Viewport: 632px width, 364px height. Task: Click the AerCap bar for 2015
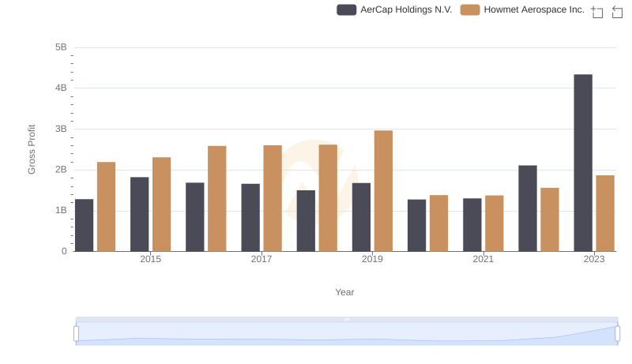[140, 214]
